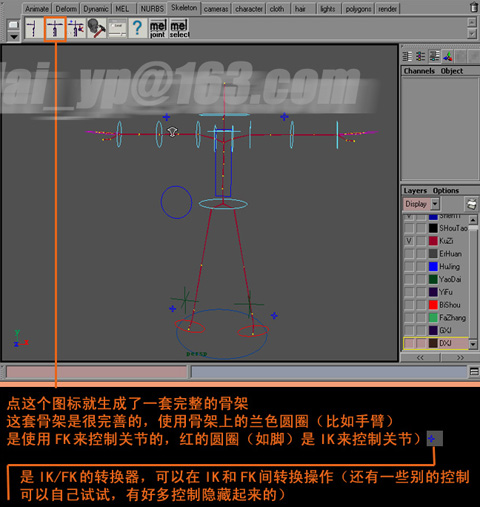Click the small dialog window shelf icon
The height and width of the screenshot is (507, 480).
(117, 28)
